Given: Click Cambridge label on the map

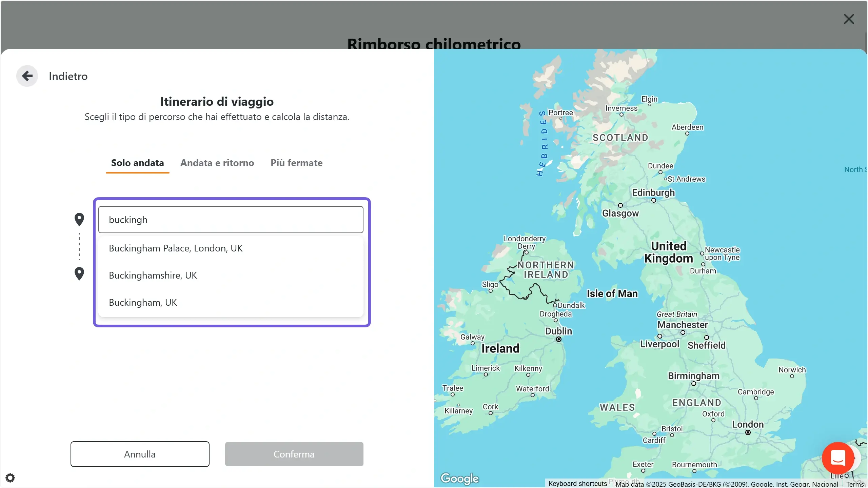Looking at the screenshot, I should click(755, 392).
